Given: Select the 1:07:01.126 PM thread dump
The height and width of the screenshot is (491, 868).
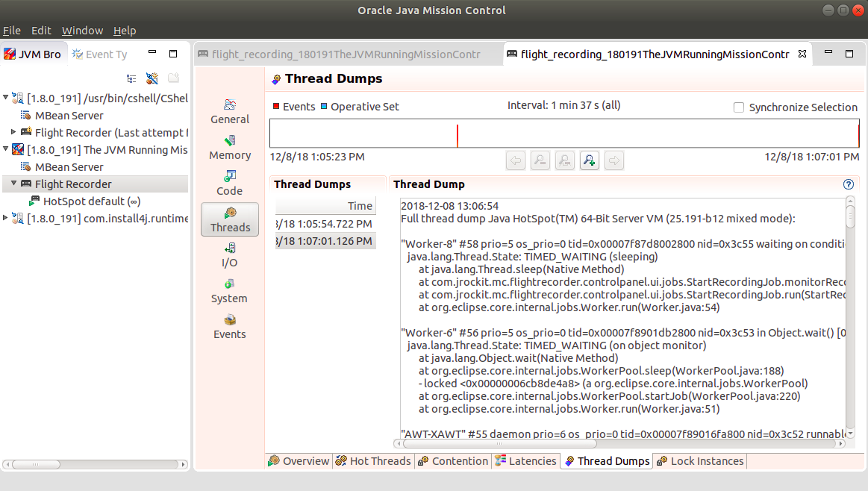Looking at the screenshot, I should [325, 241].
